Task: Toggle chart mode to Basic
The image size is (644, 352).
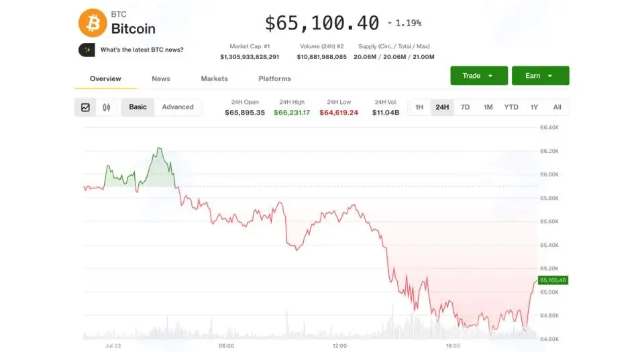Action: [x=138, y=107]
